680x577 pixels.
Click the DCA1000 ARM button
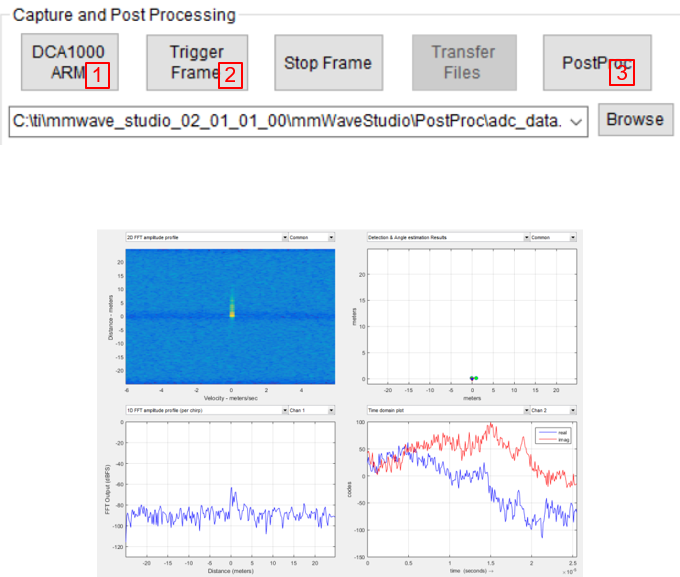coord(67,62)
